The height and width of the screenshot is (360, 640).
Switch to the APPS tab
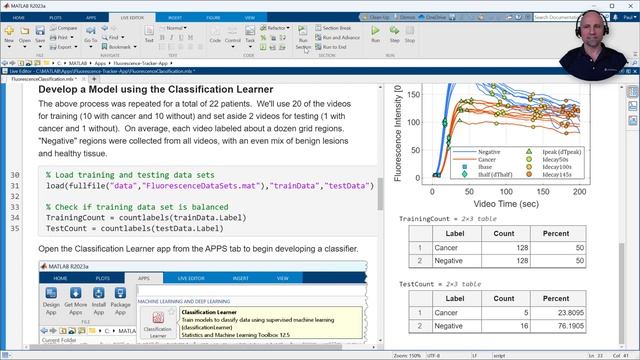[x=91, y=18]
